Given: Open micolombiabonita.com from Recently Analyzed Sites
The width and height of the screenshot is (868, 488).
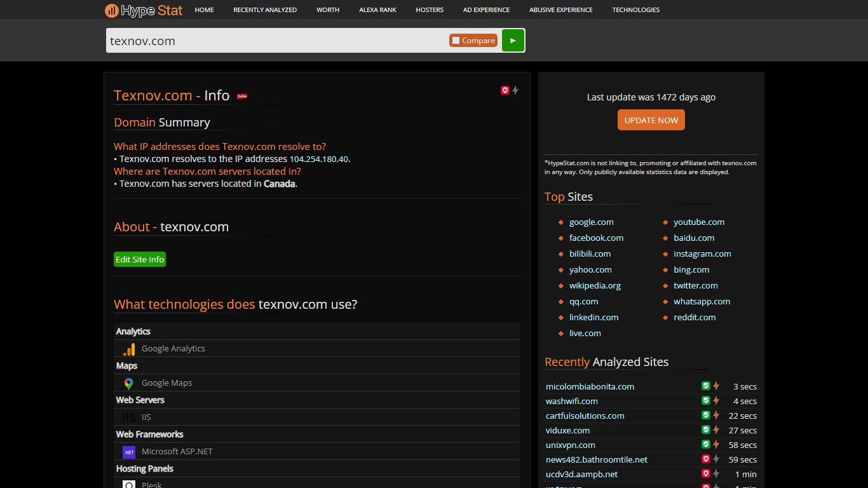Looking at the screenshot, I should [x=590, y=386].
